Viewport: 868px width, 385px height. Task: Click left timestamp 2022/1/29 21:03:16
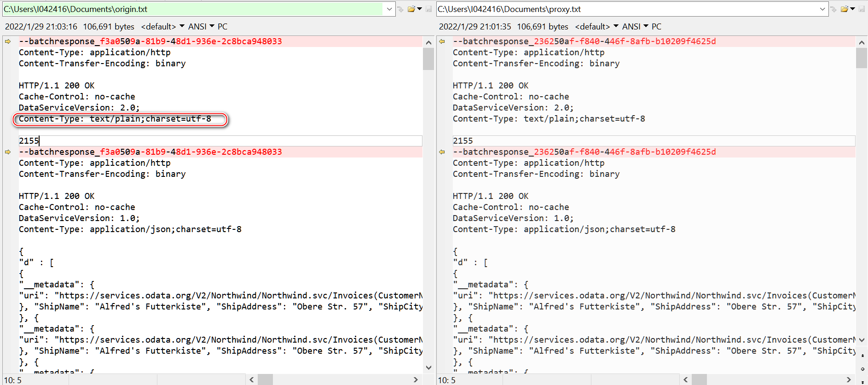[x=41, y=27]
